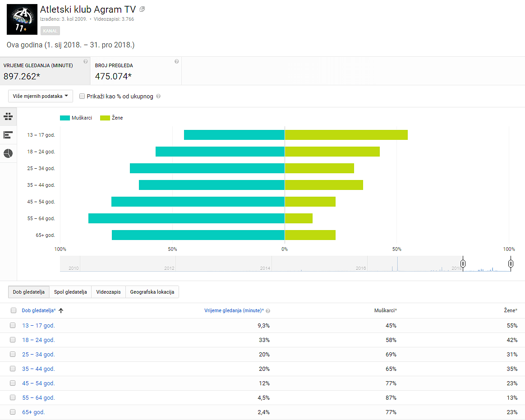Click the help icon on watch time card
This screenshot has height=420, width=525.
coord(85,61)
